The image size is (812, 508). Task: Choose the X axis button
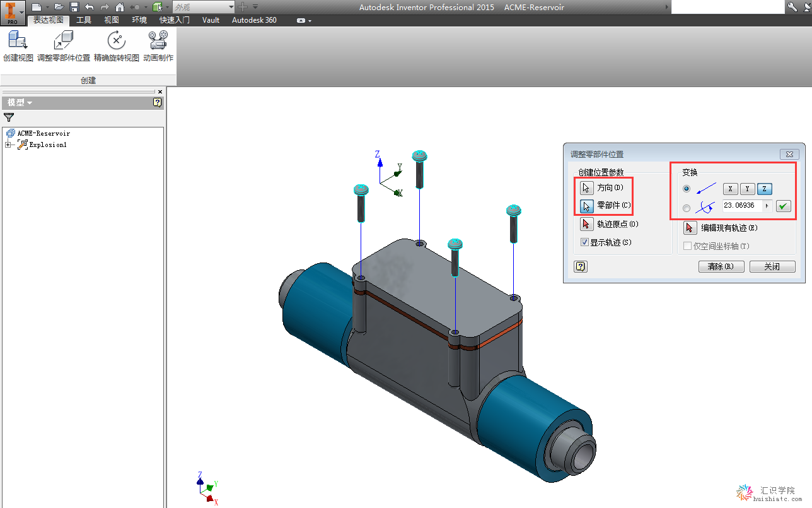coord(730,189)
